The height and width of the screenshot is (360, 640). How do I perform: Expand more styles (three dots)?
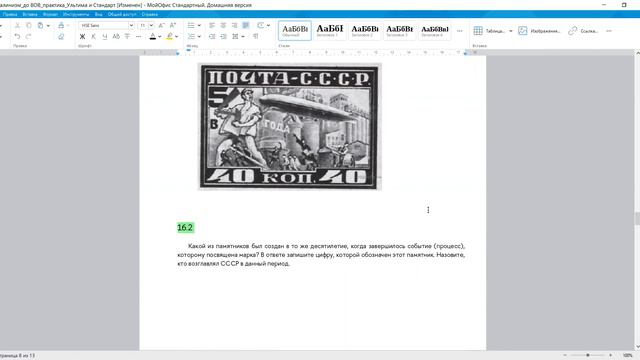coord(460,31)
